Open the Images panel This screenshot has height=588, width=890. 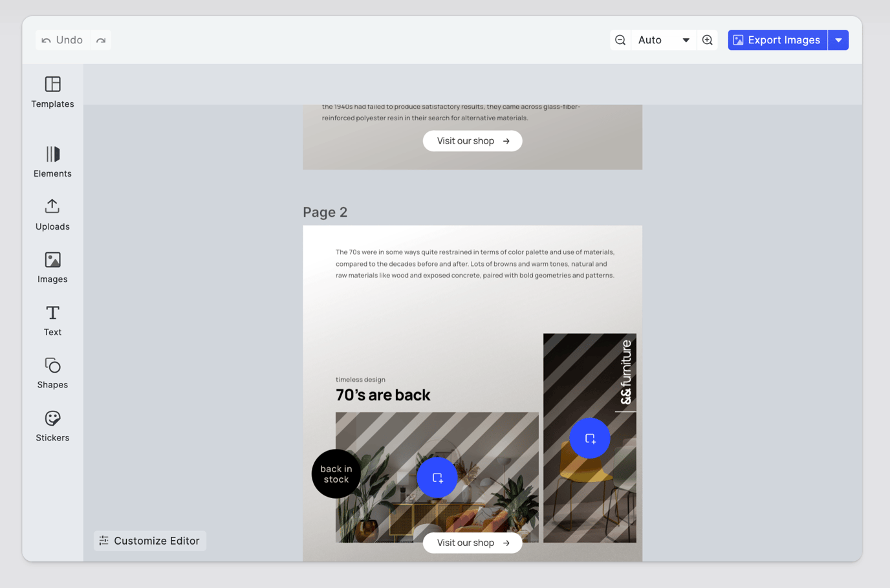coord(52,267)
